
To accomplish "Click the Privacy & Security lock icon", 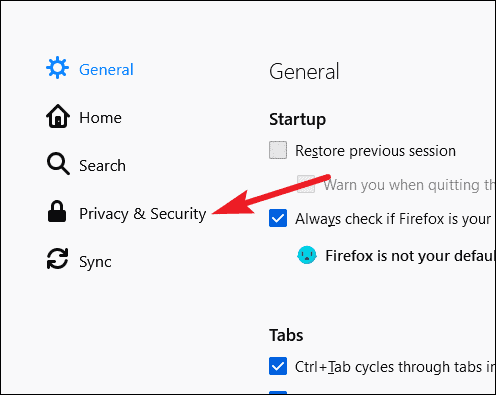I will click(x=57, y=211).
